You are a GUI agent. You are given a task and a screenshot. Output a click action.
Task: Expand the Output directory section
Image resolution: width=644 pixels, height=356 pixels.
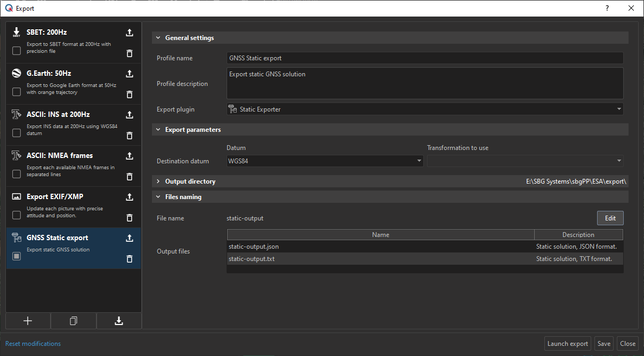(158, 181)
